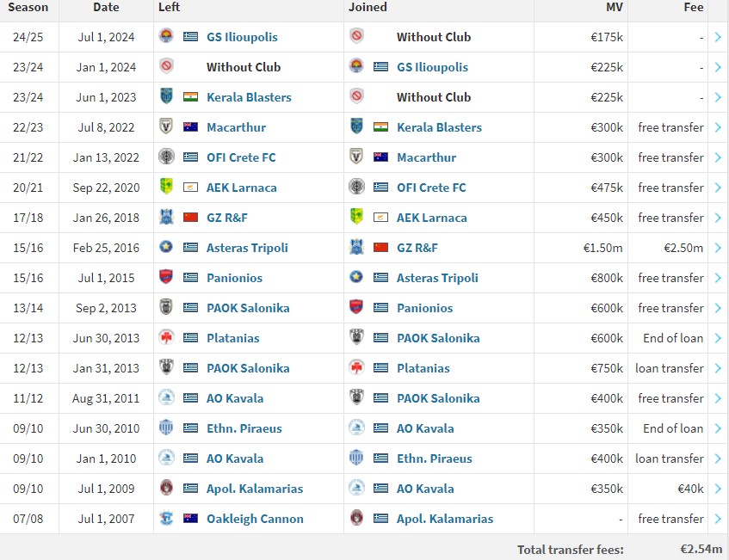Click the Platanias crest in Joined column
The height and width of the screenshot is (560, 729).
356,367
